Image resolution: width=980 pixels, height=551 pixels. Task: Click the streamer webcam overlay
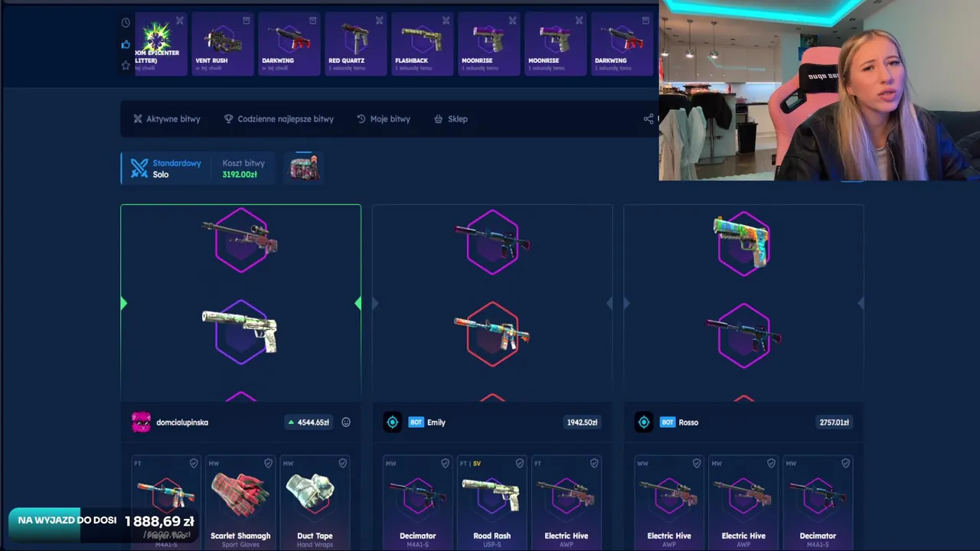(819, 90)
